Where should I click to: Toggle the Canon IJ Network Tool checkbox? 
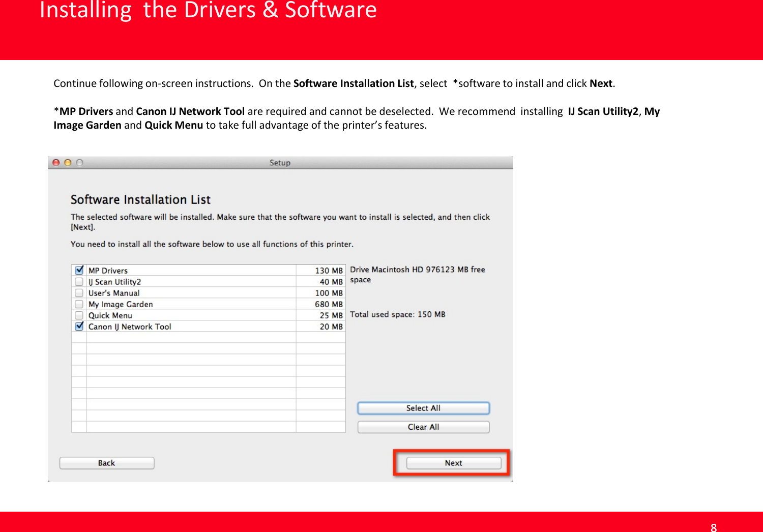79,326
